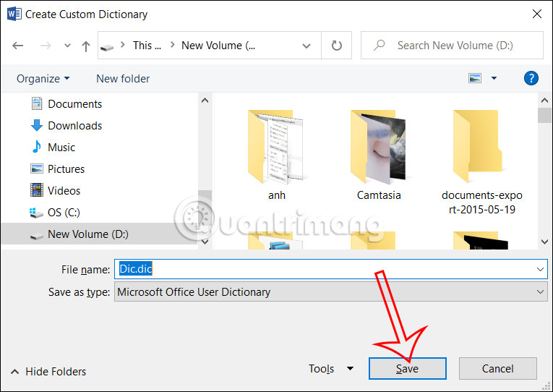Go back using the back arrow
553x392 pixels.
pos(17,46)
